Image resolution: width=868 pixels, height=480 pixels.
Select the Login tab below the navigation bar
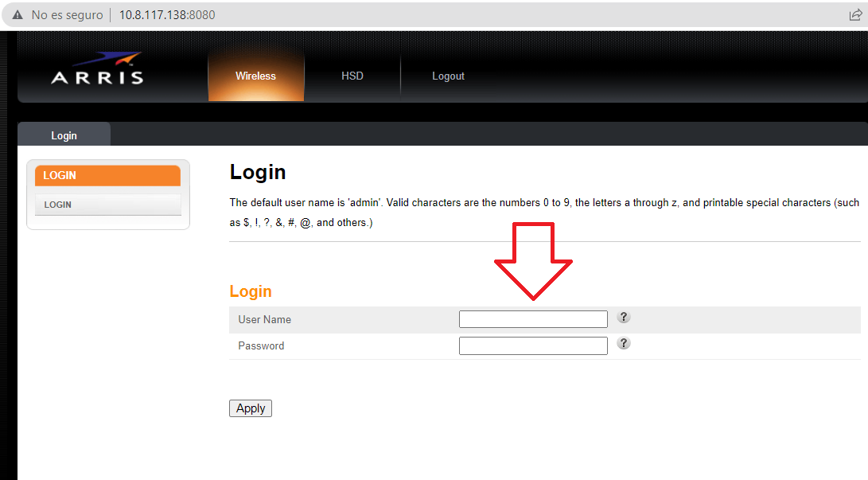(x=64, y=135)
